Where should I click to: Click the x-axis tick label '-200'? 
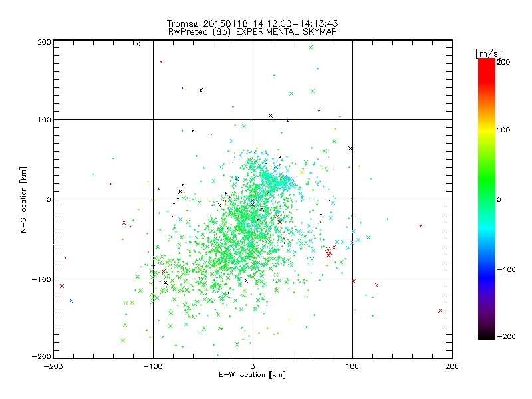[53, 366]
